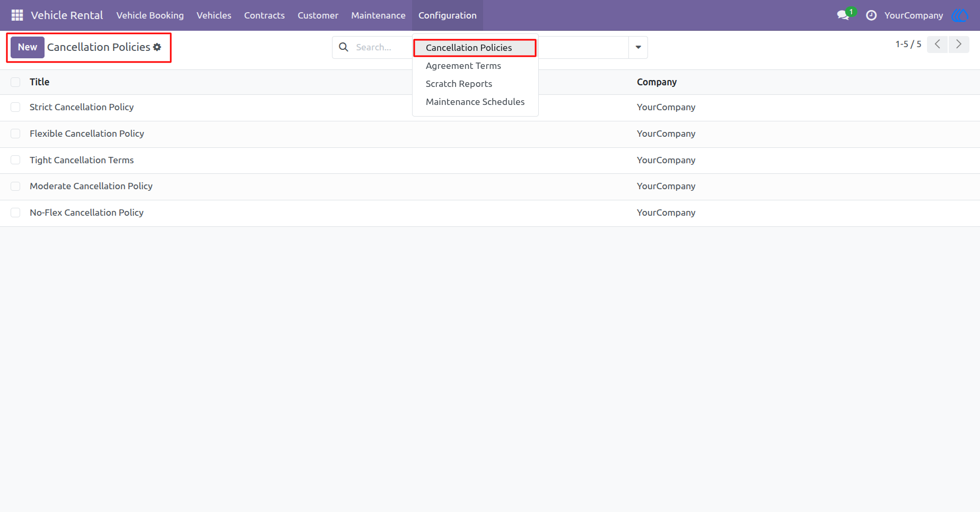
Task: Open the Configuration menu
Action: (448, 15)
